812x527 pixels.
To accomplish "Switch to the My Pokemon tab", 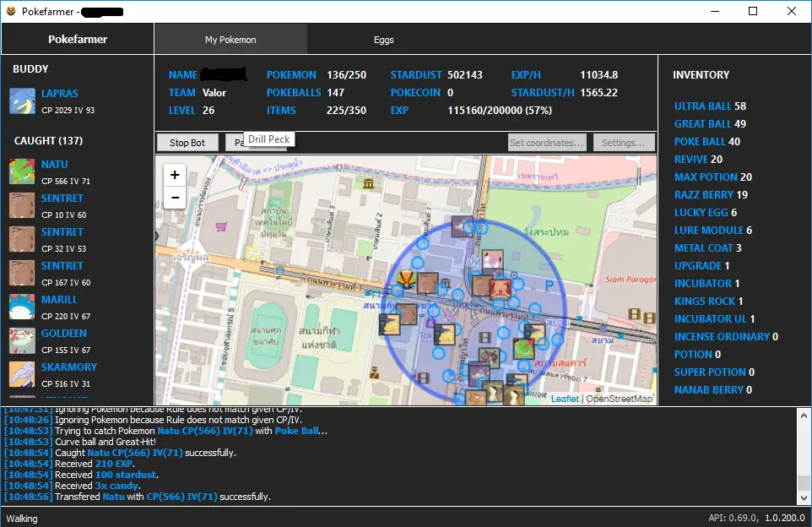I will point(230,40).
